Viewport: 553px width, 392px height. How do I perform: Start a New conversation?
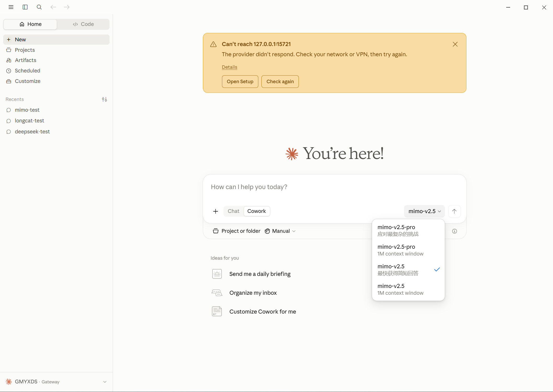click(56, 39)
